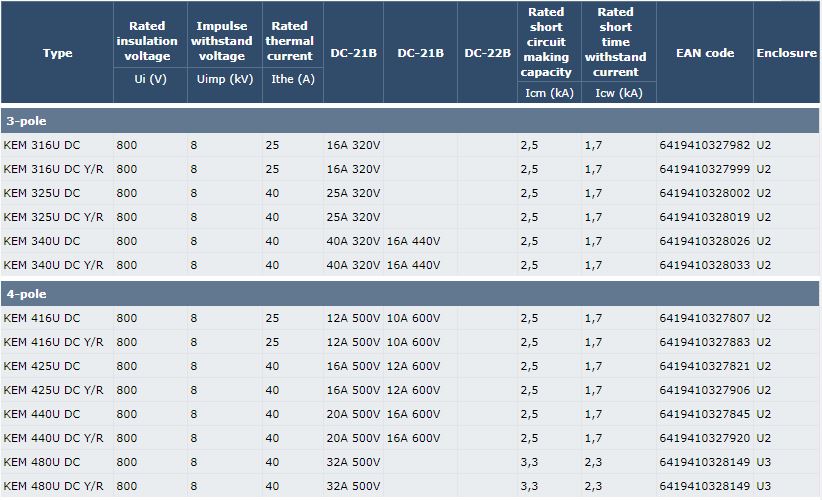Click "20A 500V" in the KEM 440U DC row
Screen dimensions: 822x500
click(353, 414)
